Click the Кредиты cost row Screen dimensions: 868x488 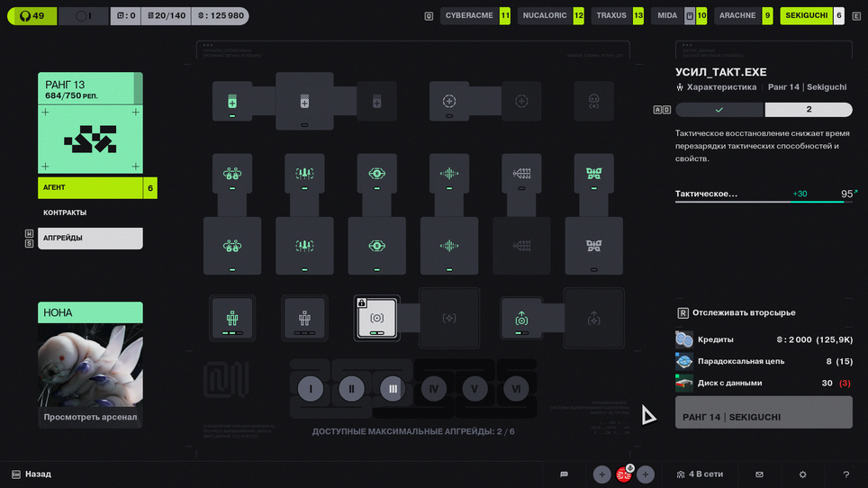(x=764, y=339)
